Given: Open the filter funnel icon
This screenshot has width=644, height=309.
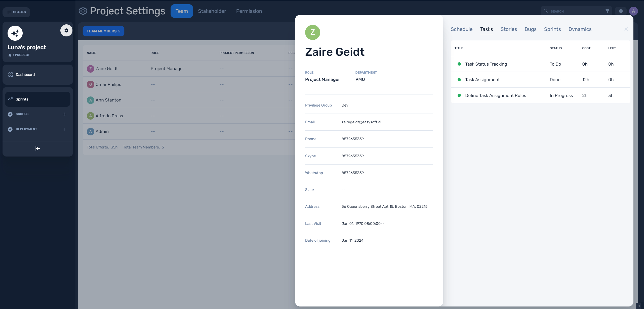Looking at the screenshot, I should click(x=607, y=11).
